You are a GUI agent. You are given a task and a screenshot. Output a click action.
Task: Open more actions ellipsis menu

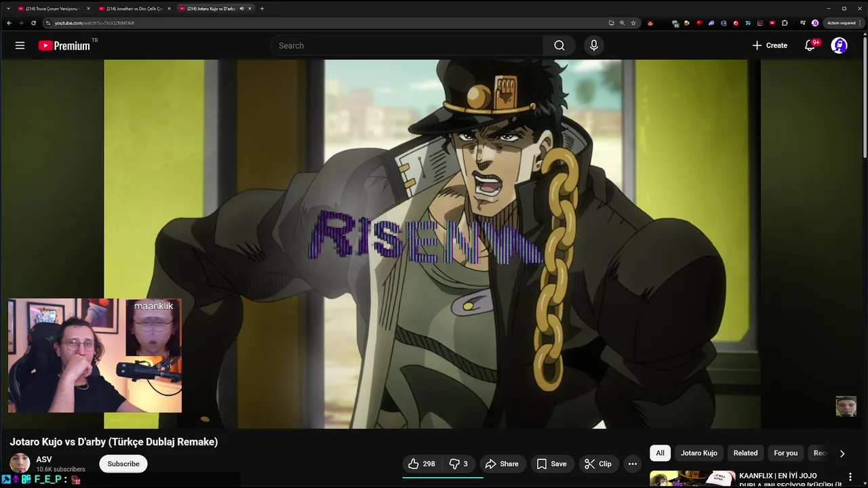coord(633,464)
